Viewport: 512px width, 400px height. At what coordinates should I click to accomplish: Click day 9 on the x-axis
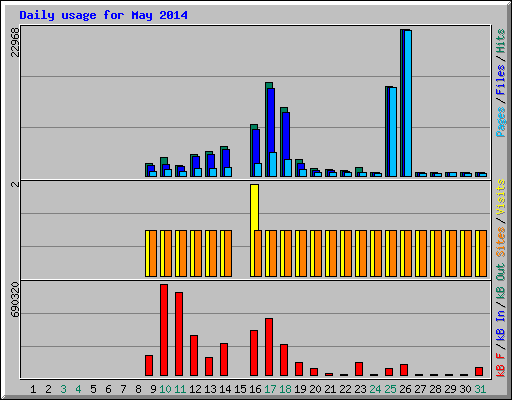coord(153,389)
